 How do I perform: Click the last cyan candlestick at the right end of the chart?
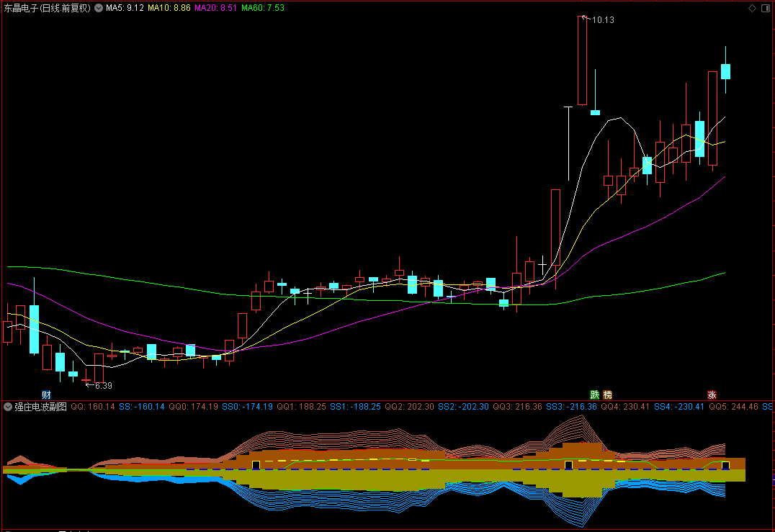tap(725, 71)
